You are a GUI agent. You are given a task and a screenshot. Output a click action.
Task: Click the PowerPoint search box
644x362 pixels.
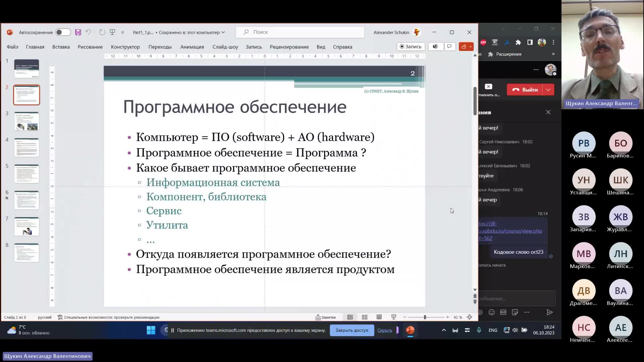300,32
